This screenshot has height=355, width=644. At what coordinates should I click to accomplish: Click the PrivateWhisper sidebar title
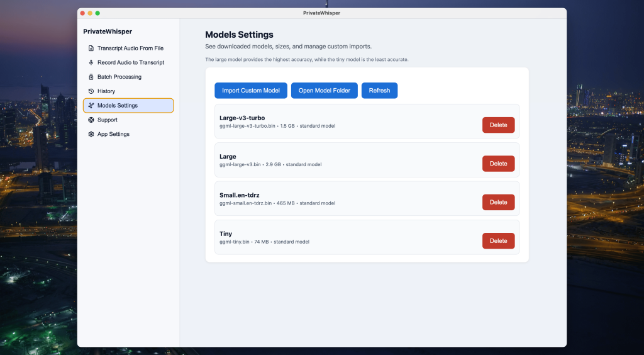[108, 31]
